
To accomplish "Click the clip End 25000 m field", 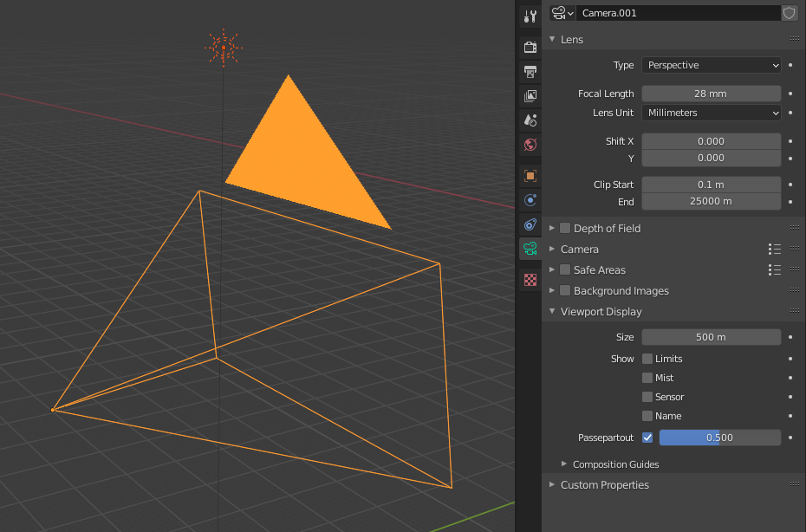I will [711, 202].
